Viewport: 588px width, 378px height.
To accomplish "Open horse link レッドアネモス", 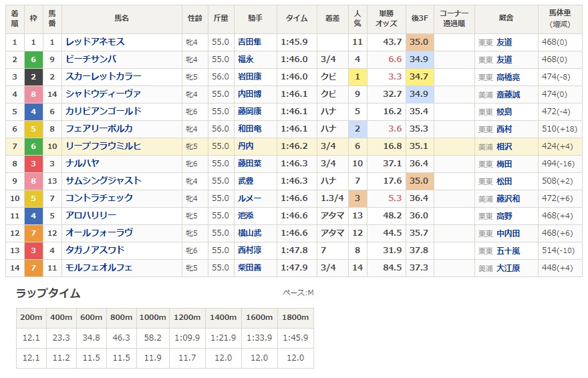I will 95,42.
